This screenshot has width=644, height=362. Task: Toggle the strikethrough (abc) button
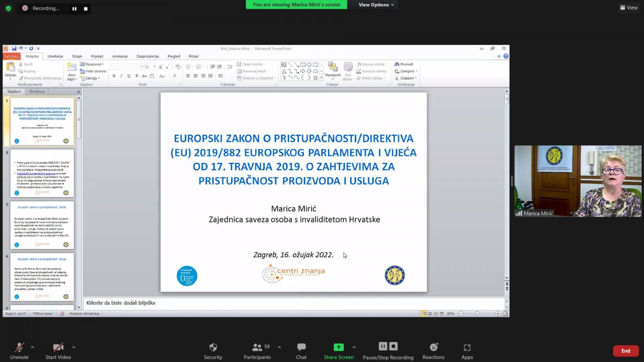coord(144,76)
